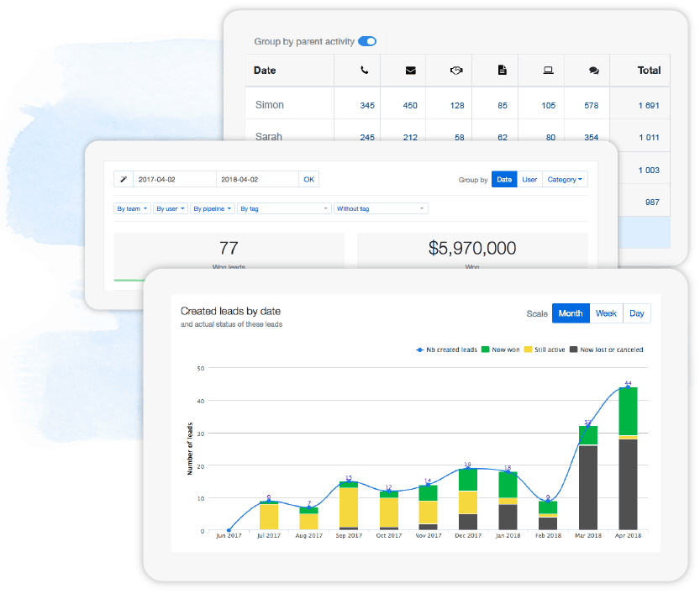Group by User tab
The width and height of the screenshot is (700, 594).
coord(529,180)
